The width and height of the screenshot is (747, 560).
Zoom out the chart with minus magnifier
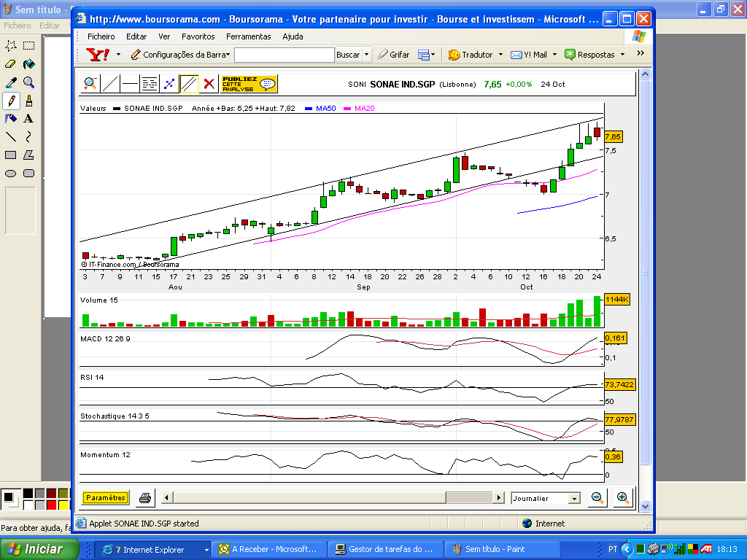(x=597, y=497)
